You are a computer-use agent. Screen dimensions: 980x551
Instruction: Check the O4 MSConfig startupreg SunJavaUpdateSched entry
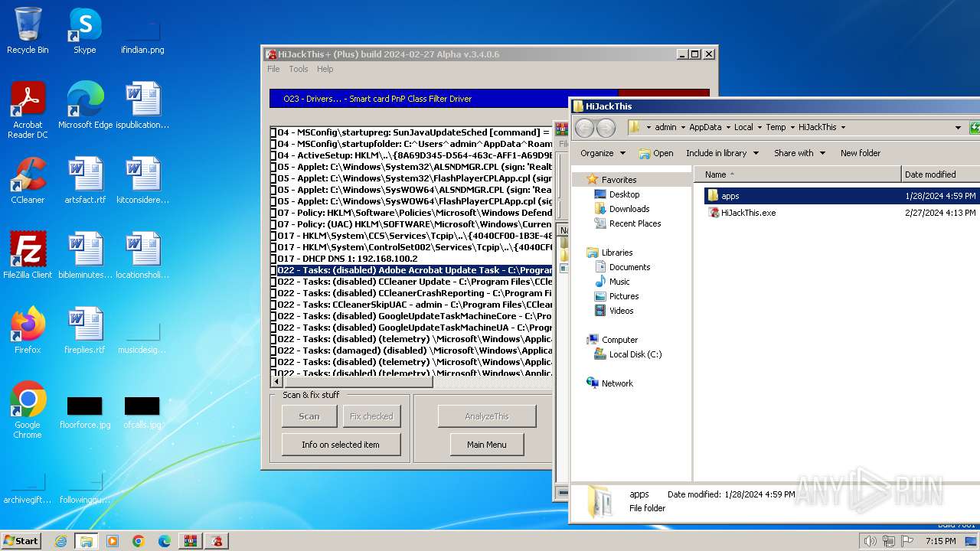[273, 132]
